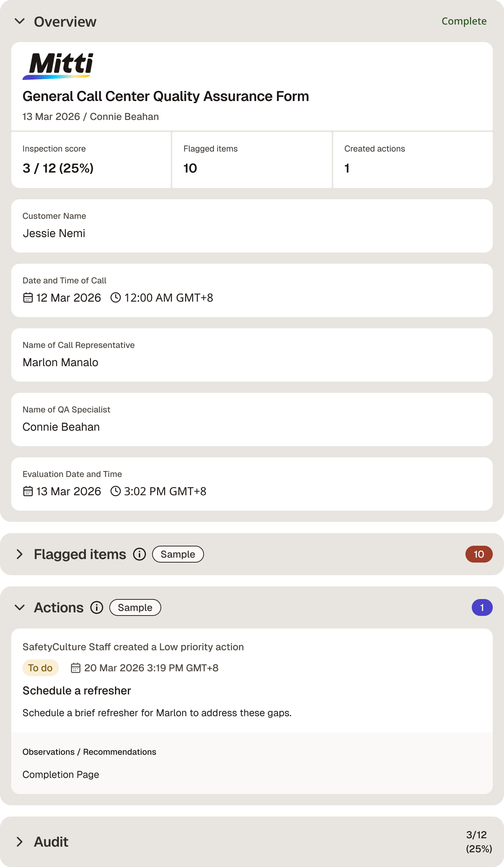Click the blue 1 actions count badge
The width and height of the screenshot is (504, 867).
pyautogui.click(x=482, y=607)
